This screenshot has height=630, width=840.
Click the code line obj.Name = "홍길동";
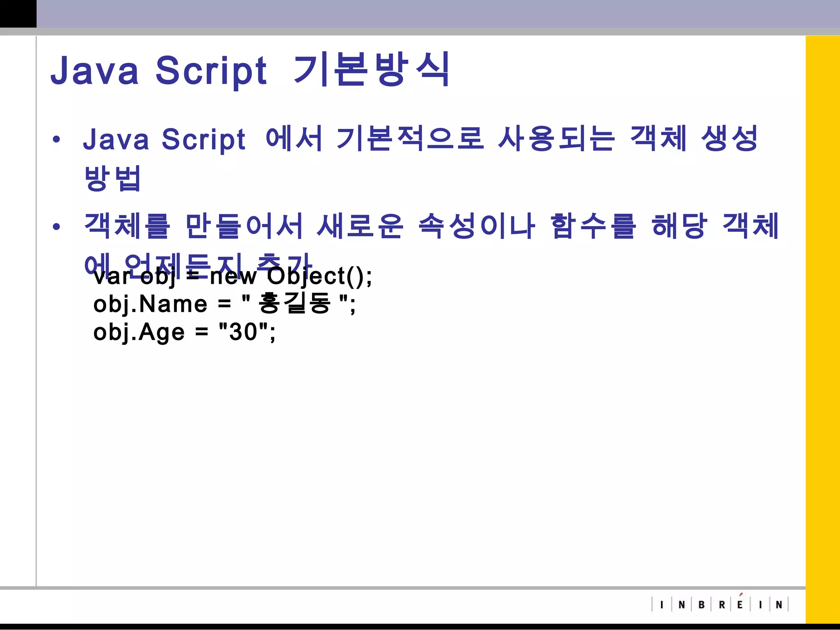point(224,304)
